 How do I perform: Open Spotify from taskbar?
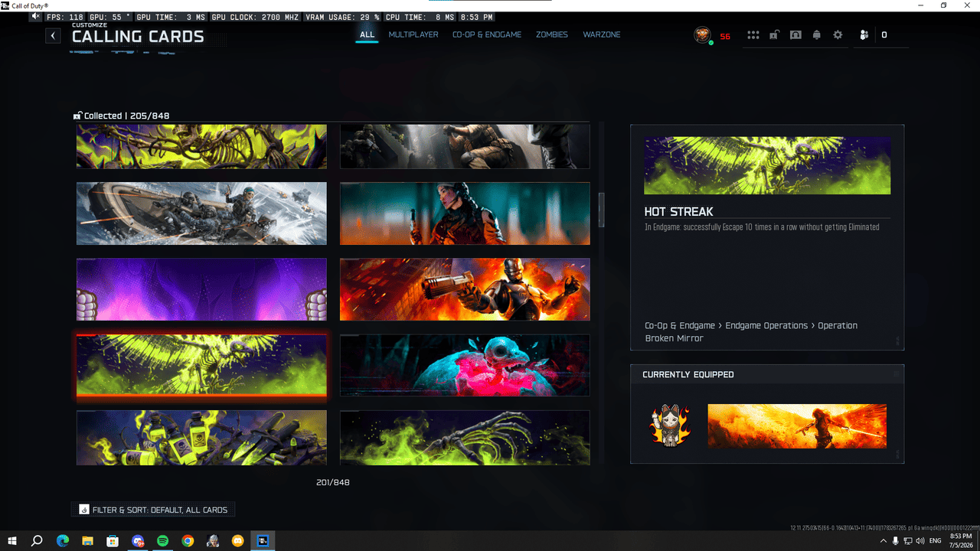coord(162,541)
